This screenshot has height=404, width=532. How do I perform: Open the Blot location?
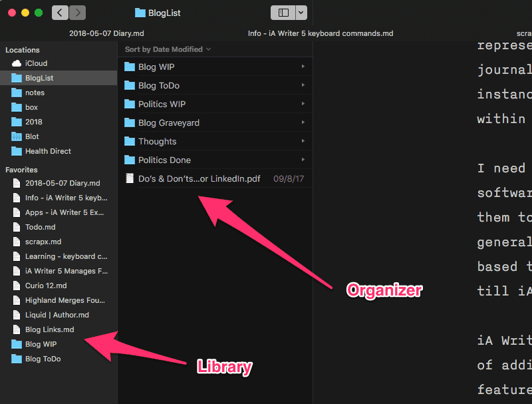click(x=59, y=136)
